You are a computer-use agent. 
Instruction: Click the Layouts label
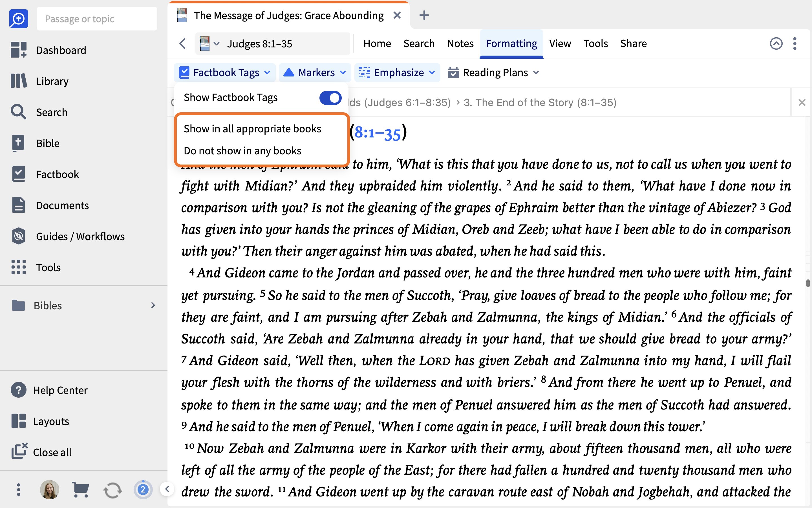click(51, 421)
